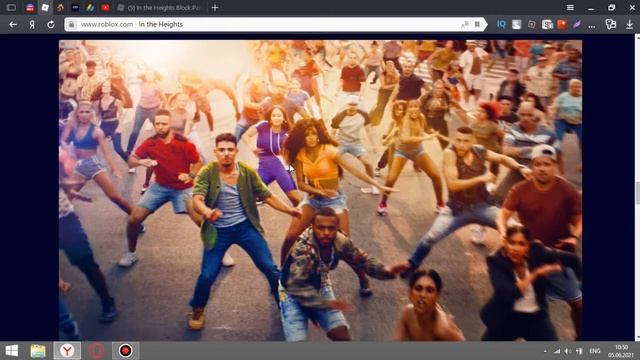Select the In the Heights Block Party tab

tap(160, 7)
